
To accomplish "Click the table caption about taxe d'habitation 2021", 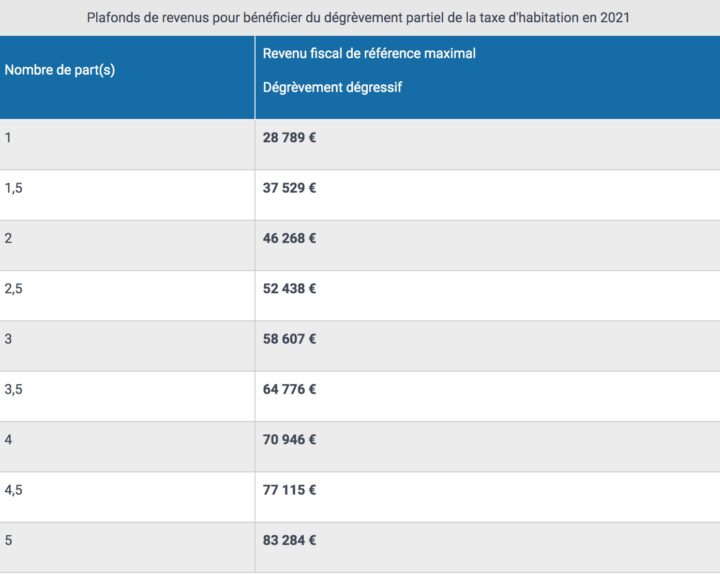I will pyautogui.click(x=359, y=18).
